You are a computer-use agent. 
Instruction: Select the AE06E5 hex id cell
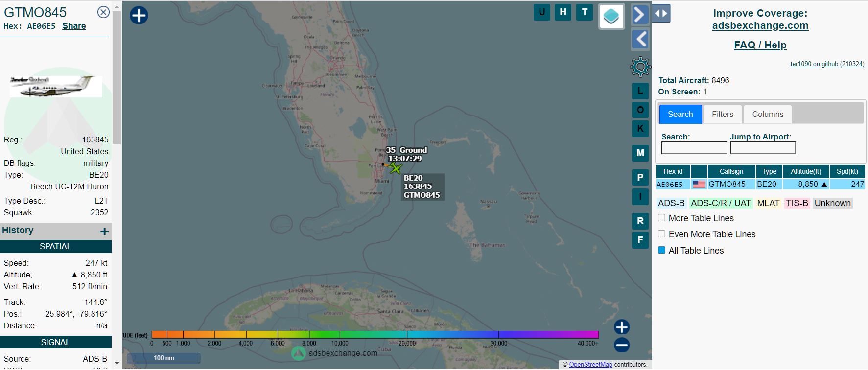tap(673, 185)
